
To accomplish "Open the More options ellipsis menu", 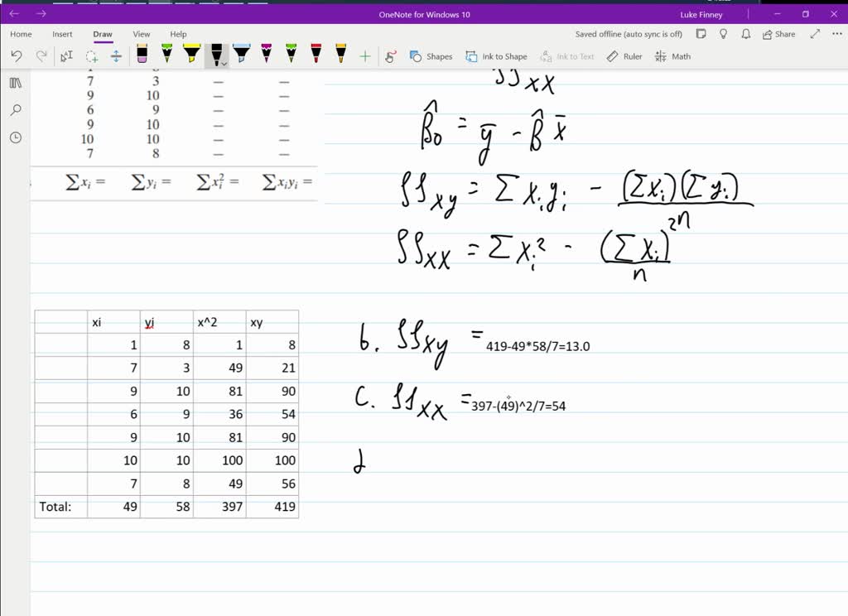I will click(x=836, y=34).
